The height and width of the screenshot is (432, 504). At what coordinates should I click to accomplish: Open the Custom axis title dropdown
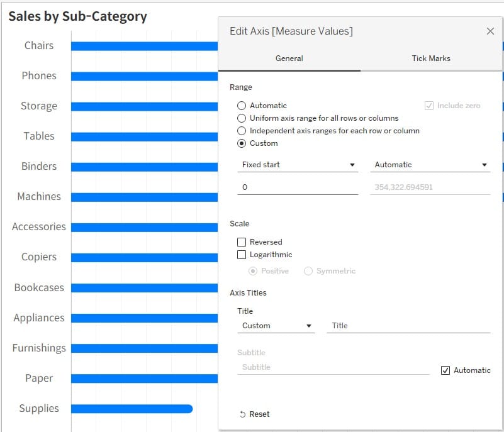pos(276,326)
